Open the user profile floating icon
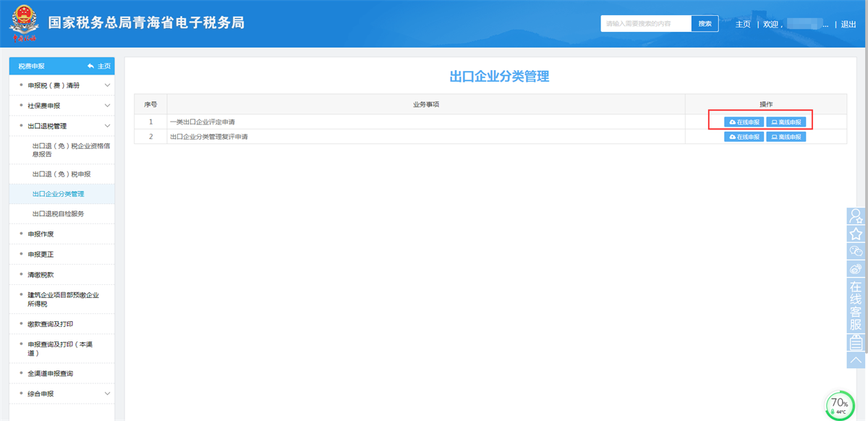 coord(856,216)
